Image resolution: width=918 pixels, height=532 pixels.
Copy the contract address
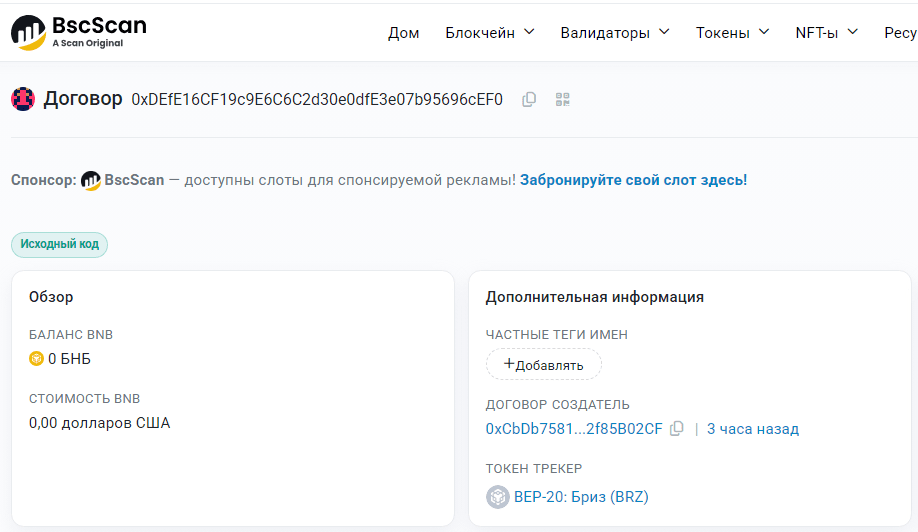coord(529,99)
